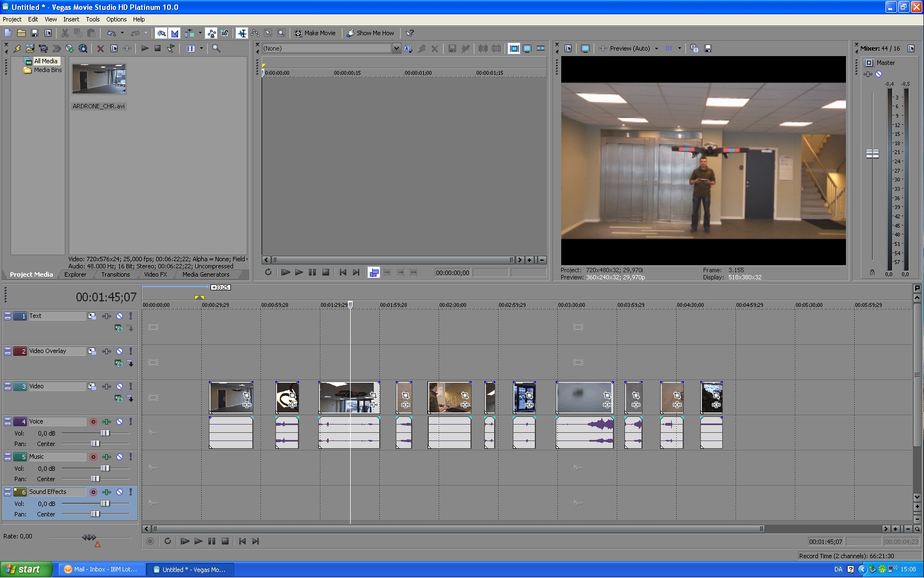The image size is (924, 578).
Task: Arm the Voice track for recording
Action: (93, 422)
